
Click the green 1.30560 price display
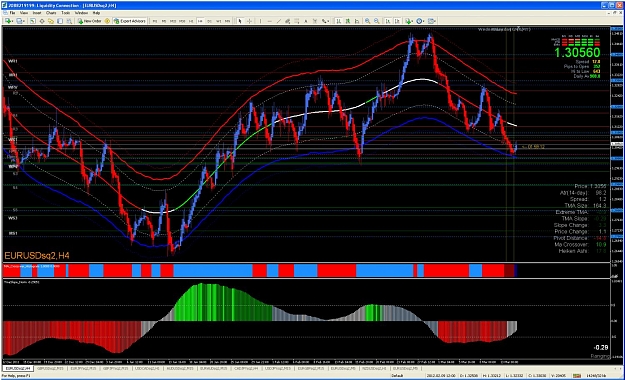coord(577,53)
